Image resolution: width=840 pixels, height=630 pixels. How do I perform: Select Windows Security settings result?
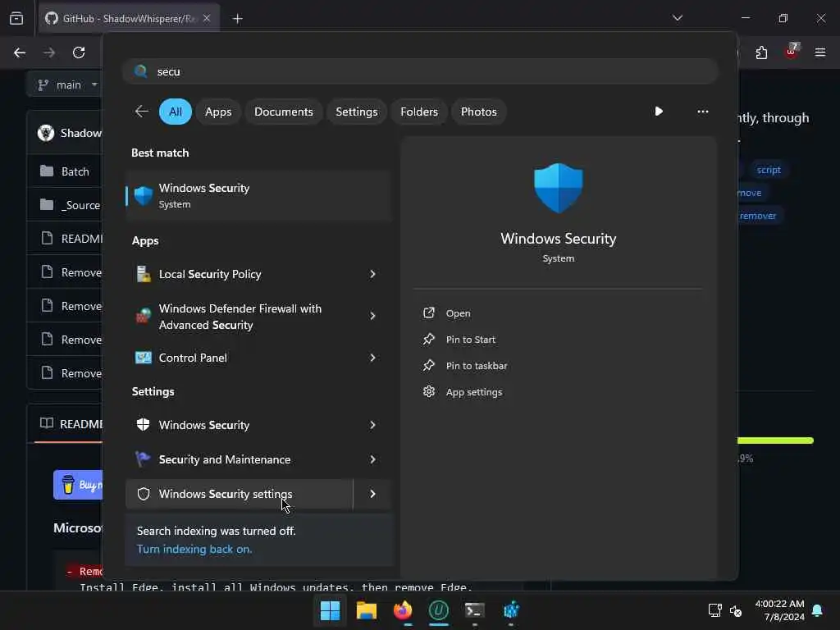tap(240, 494)
